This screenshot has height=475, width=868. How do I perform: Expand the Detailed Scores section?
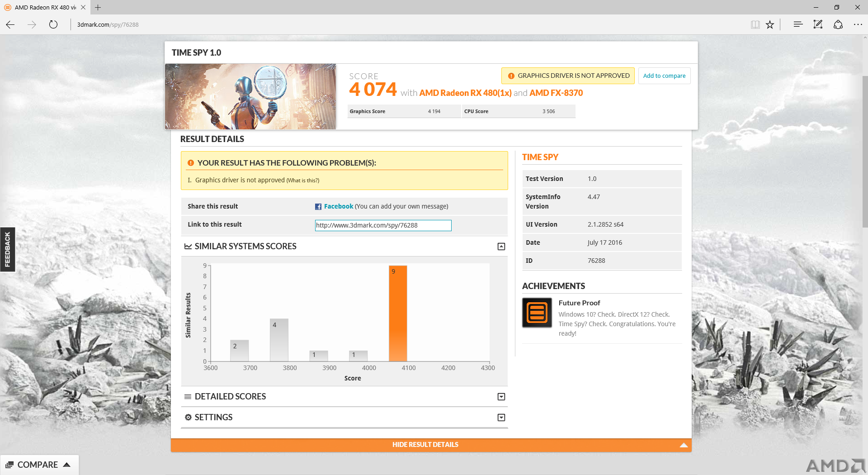tap(501, 397)
